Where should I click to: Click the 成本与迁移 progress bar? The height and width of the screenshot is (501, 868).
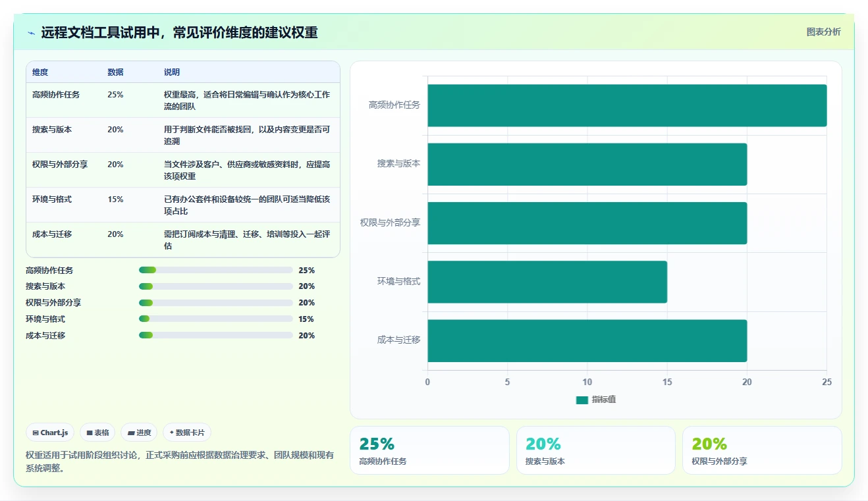216,335
